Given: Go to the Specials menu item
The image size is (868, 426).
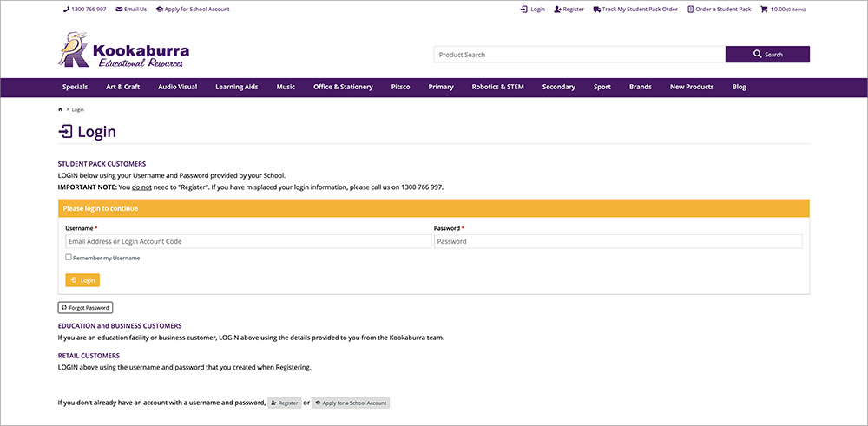Looking at the screenshot, I should (x=75, y=87).
